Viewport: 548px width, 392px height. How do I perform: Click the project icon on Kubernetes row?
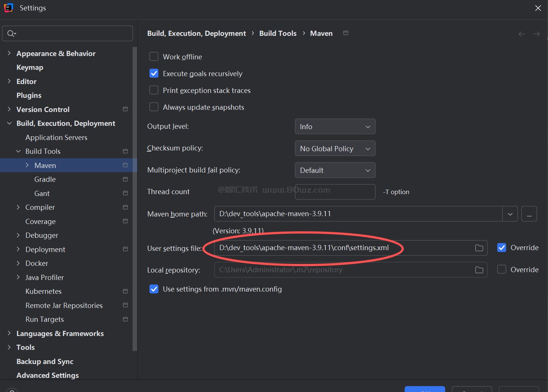click(x=126, y=291)
